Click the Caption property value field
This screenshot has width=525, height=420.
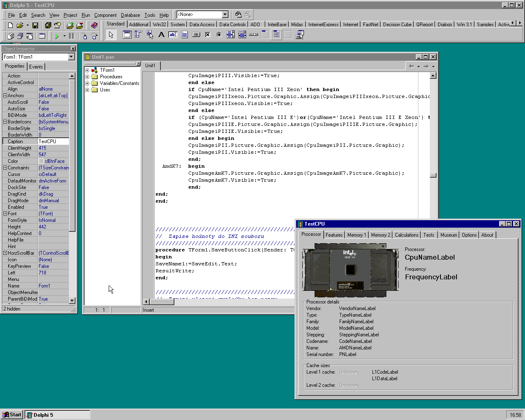click(x=53, y=142)
